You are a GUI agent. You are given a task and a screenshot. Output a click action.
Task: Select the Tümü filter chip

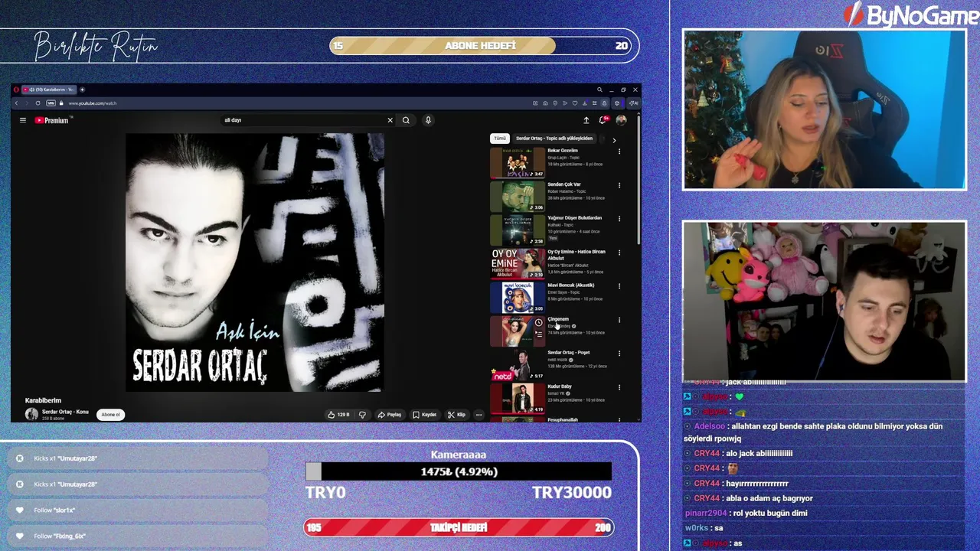[x=500, y=139]
